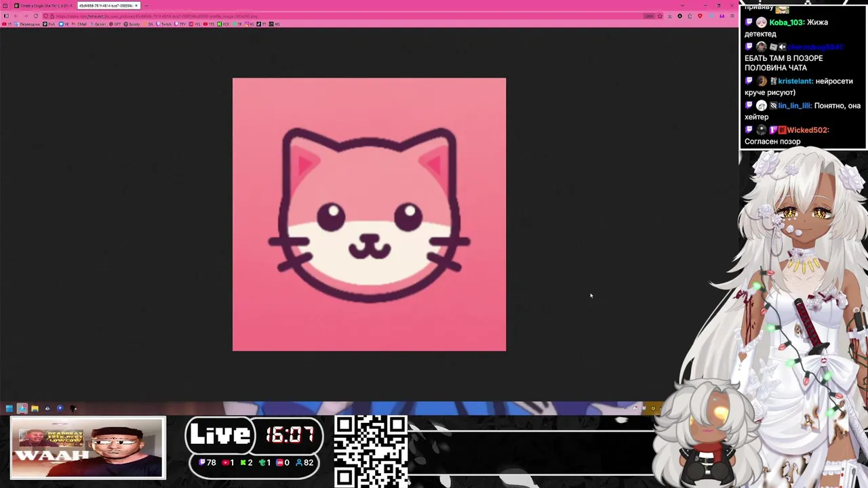Click the red shield extension icon
The image size is (868, 488).
click(x=700, y=16)
